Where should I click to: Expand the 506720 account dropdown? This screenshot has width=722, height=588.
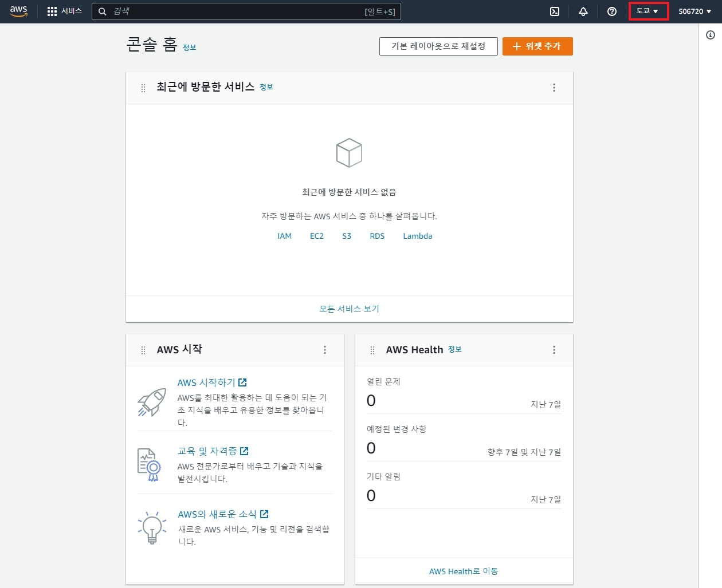pyautogui.click(x=695, y=11)
